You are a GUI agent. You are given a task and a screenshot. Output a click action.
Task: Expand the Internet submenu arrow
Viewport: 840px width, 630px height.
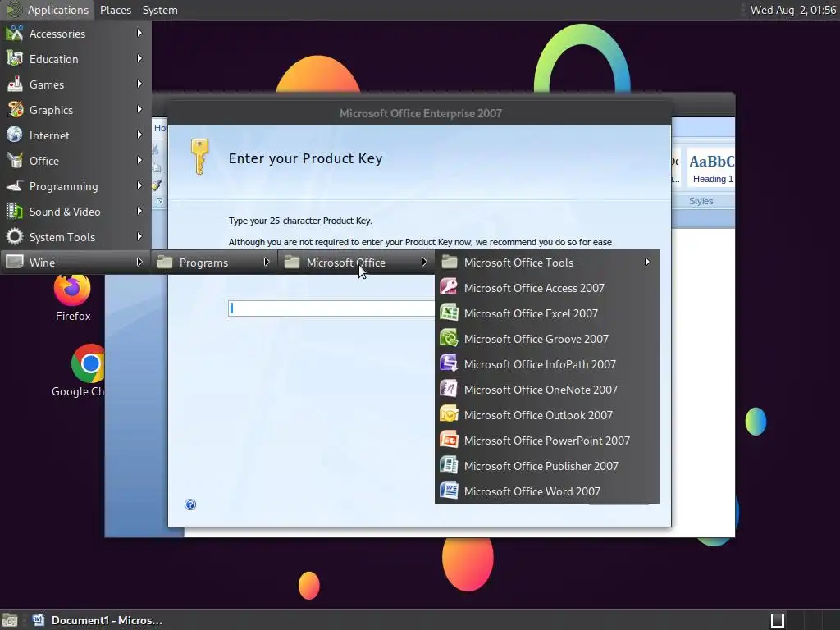pos(139,135)
